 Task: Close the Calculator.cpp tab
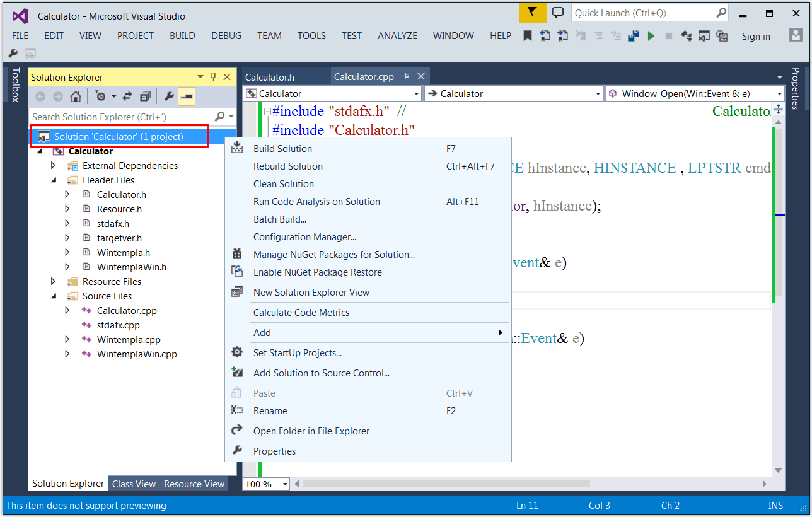pos(421,76)
